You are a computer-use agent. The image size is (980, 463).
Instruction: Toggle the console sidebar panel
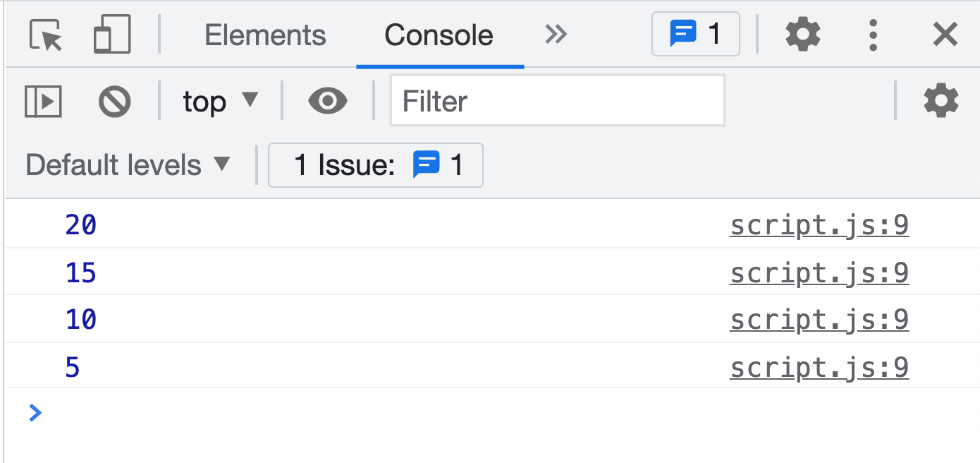pyautogui.click(x=44, y=102)
